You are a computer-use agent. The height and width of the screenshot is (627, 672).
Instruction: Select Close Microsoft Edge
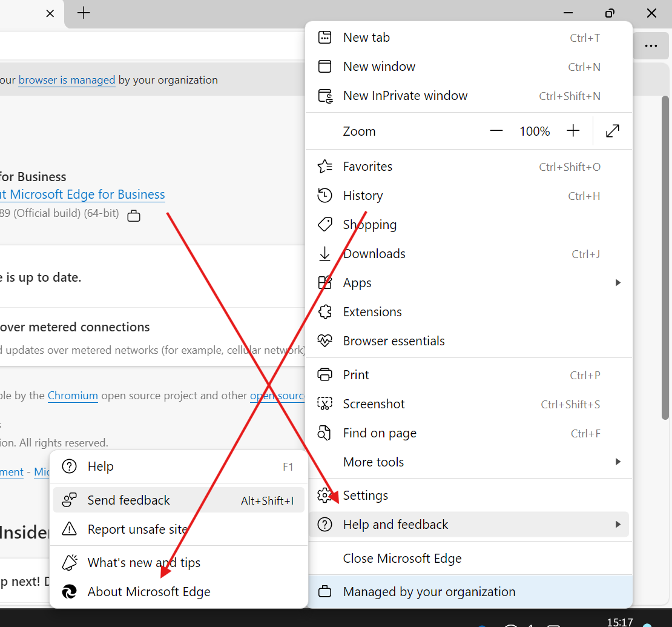click(469, 558)
